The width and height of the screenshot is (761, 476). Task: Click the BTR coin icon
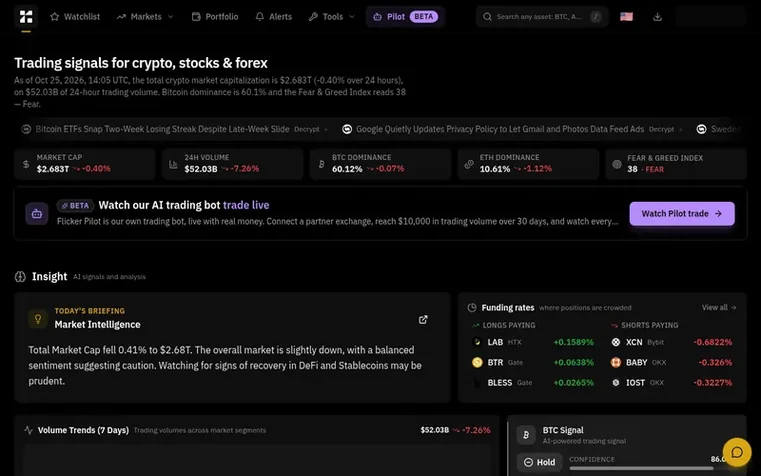(477, 362)
